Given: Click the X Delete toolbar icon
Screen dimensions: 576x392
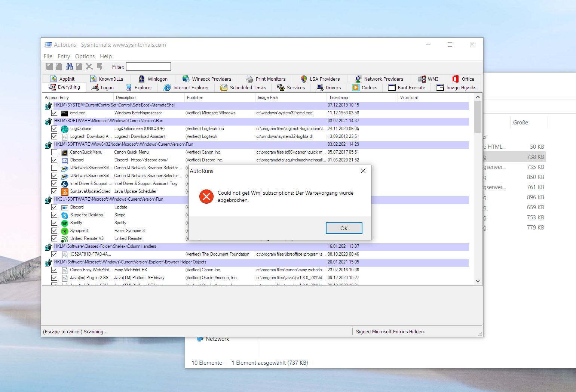Looking at the screenshot, I should click(89, 67).
